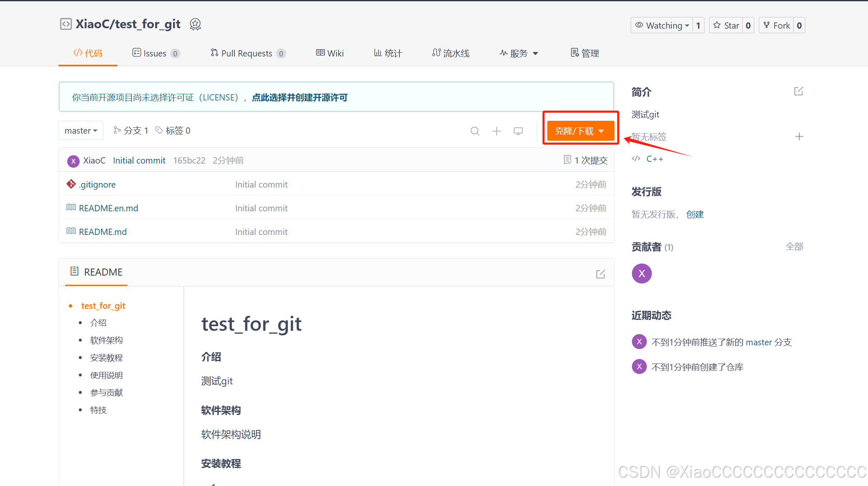This screenshot has width=868, height=486.
Task: Click the avatar beside 推送了新的 master 分支
Action: tap(639, 342)
